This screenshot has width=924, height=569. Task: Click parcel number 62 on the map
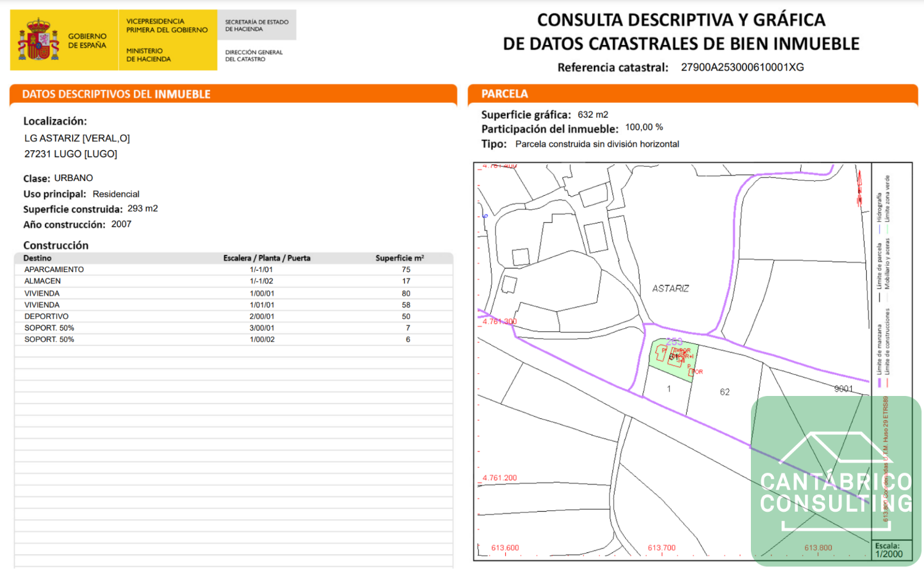724,392
